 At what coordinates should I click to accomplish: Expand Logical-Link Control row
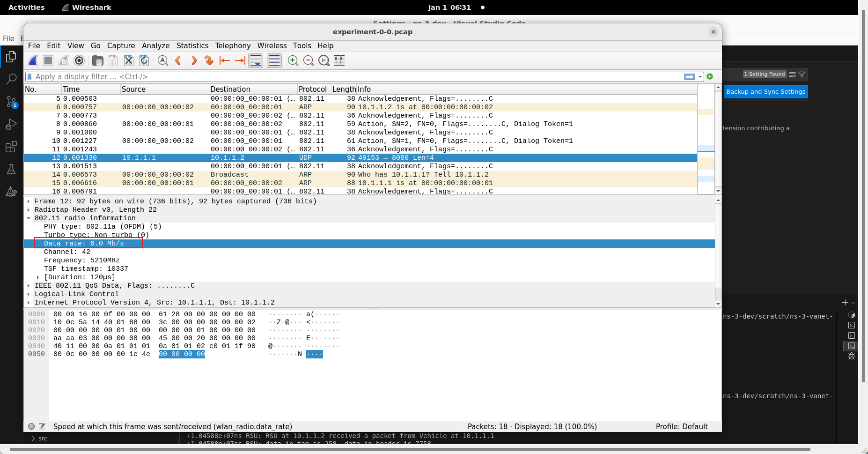tap(29, 294)
